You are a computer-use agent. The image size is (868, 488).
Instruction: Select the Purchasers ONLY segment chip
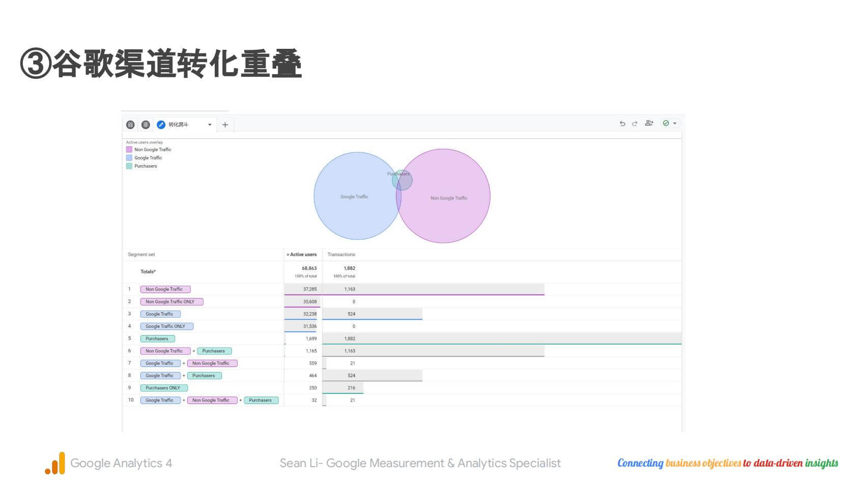tap(164, 388)
